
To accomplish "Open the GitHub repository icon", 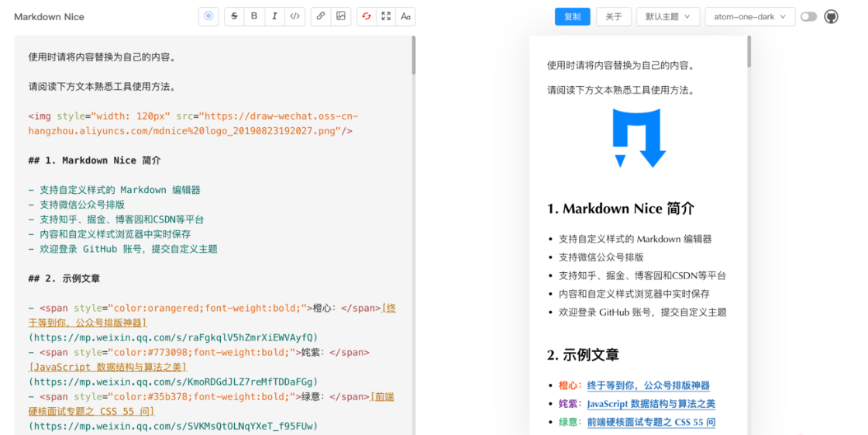I will pyautogui.click(x=832, y=16).
